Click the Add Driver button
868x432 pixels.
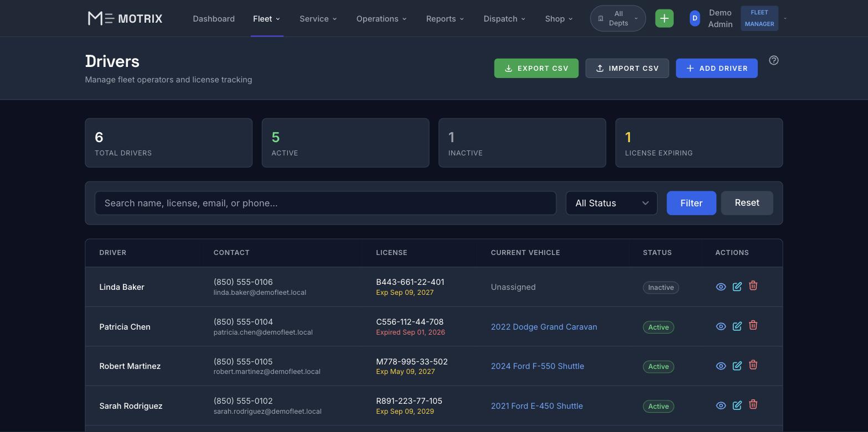pyautogui.click(x=717, y=69)
